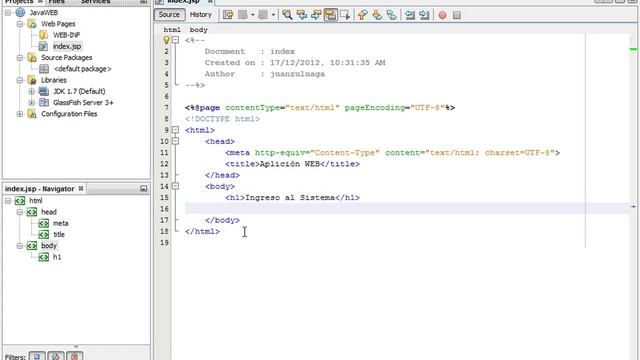Click html tag icon in Navigator
Screen dimensions: 640x360
coord(20,201)
